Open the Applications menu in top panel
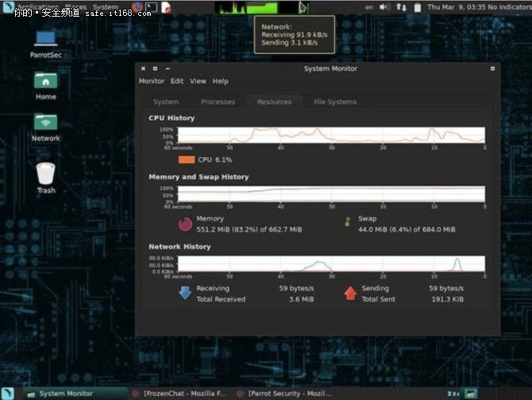532x400 pixels. coord(38,6)
